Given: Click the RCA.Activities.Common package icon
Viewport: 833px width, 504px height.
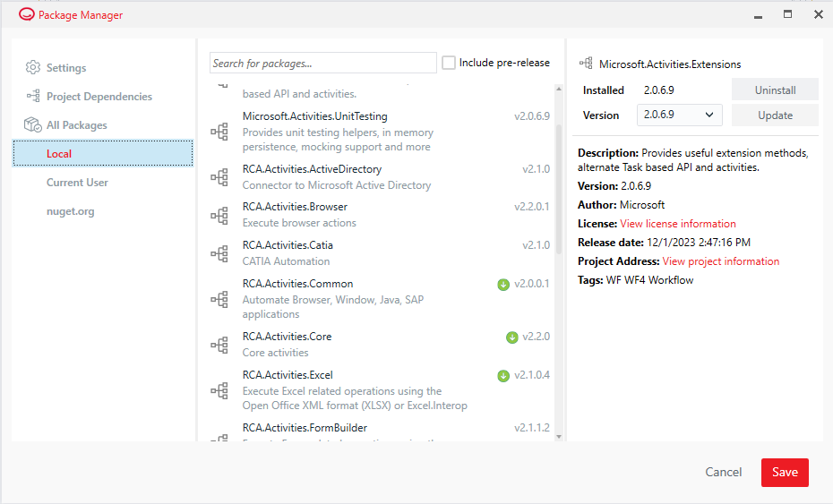Looking at the screenshot, I should [x=219, y=299].
